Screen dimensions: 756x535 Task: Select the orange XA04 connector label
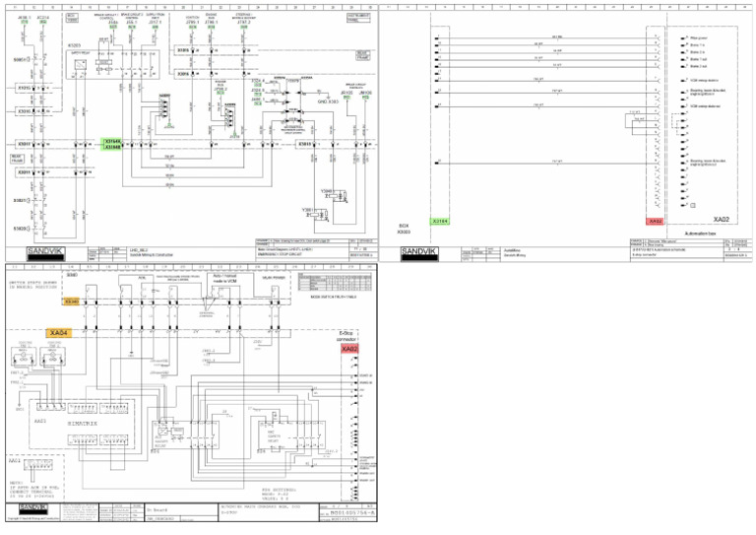(x=59, y=333)
